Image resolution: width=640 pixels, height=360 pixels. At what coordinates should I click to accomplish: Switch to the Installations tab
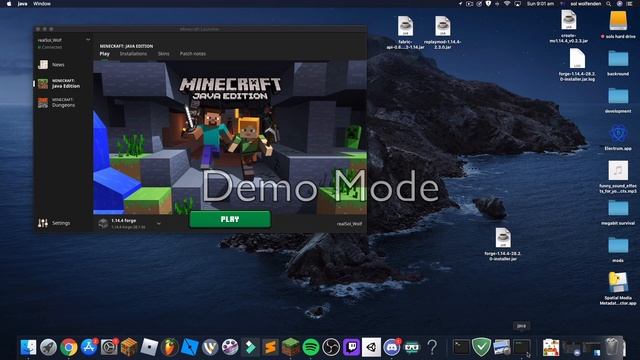pos(133,54)
